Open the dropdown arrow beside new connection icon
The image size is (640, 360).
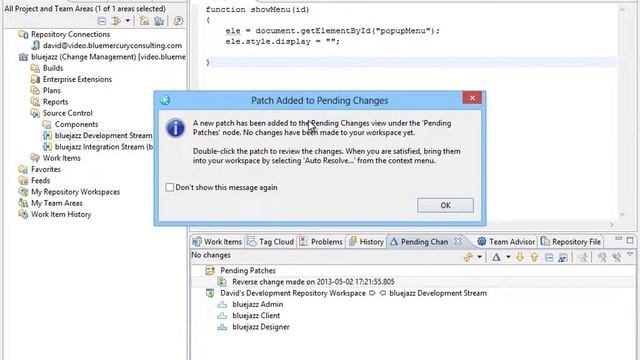127,21
